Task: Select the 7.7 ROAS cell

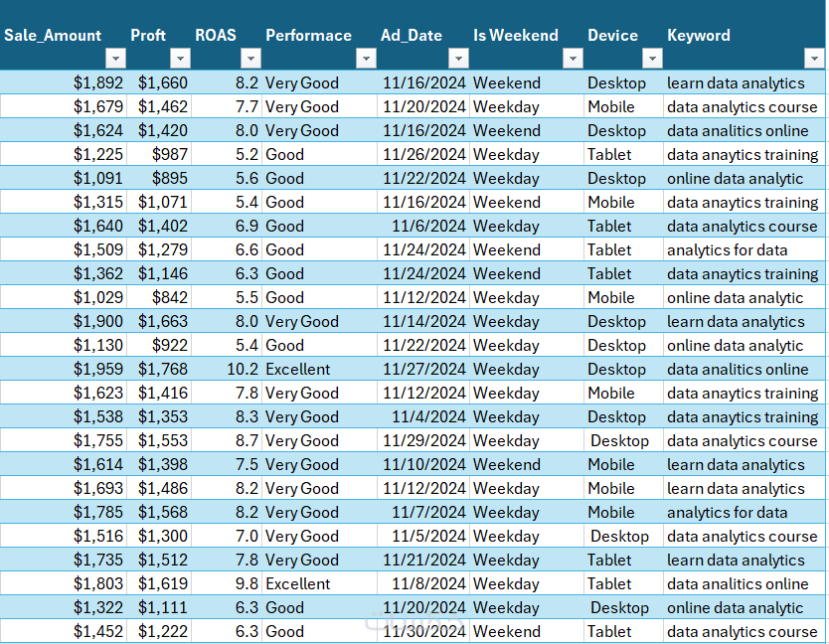Action: point(227,106)
